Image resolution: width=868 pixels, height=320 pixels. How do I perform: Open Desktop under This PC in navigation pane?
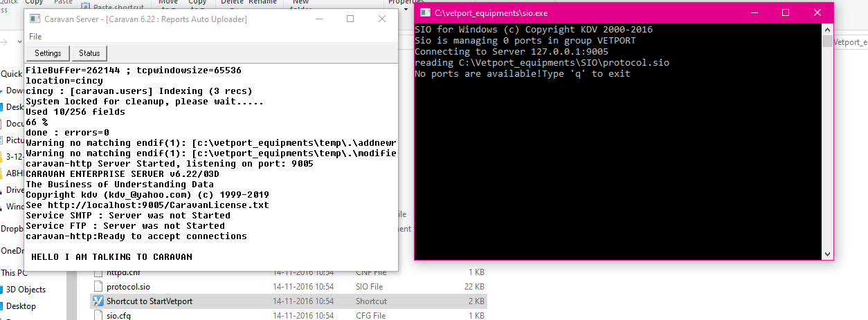coord(21,306)
